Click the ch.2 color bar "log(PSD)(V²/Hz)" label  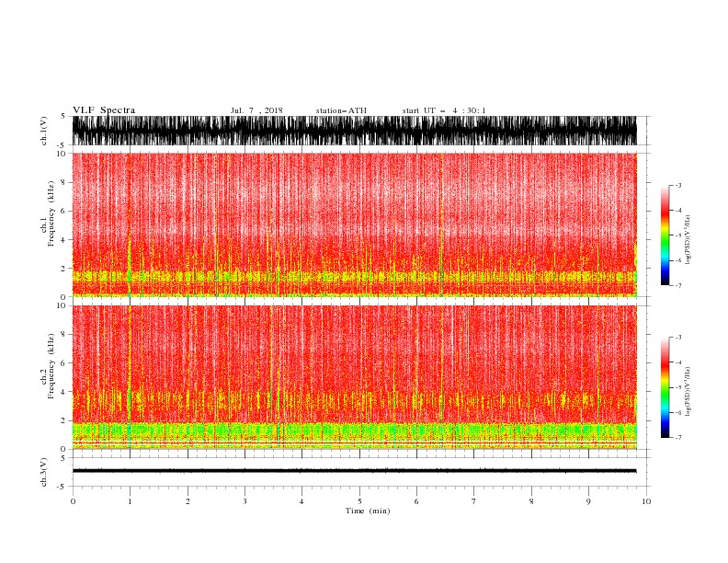pyautogui.click(x=688, y=392)
